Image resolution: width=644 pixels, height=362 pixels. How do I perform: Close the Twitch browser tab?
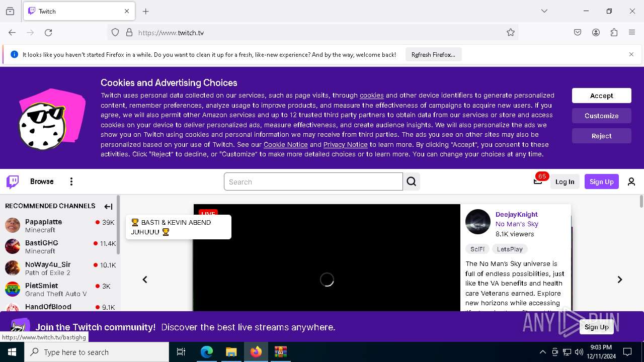[127, 11]
